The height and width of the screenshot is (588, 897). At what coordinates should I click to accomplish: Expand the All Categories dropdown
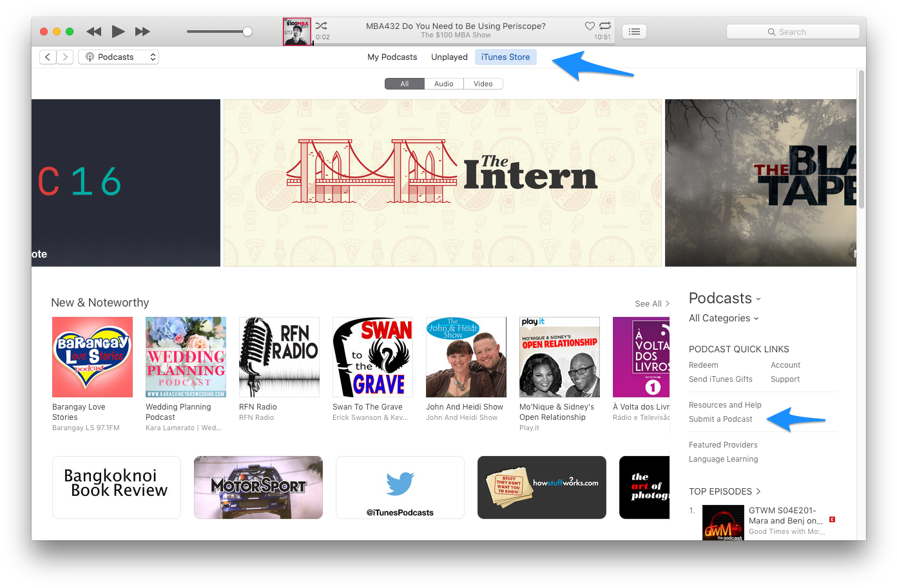pos(723,318)
